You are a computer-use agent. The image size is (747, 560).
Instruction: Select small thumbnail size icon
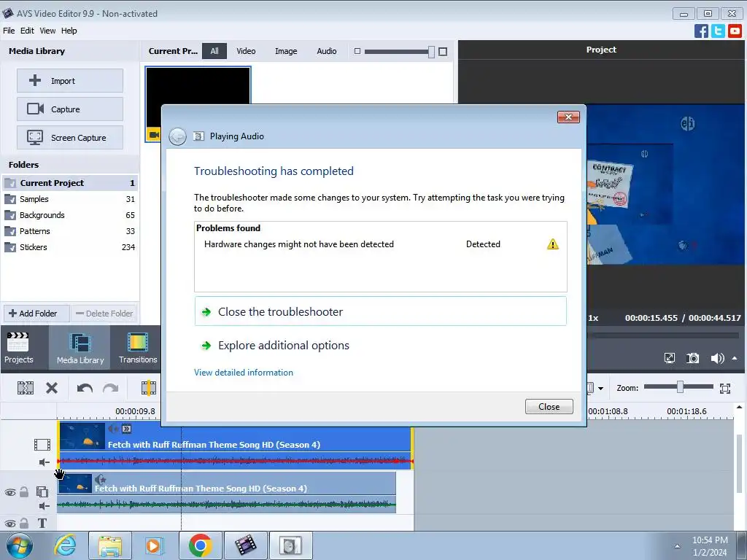(x=357, y=51)
